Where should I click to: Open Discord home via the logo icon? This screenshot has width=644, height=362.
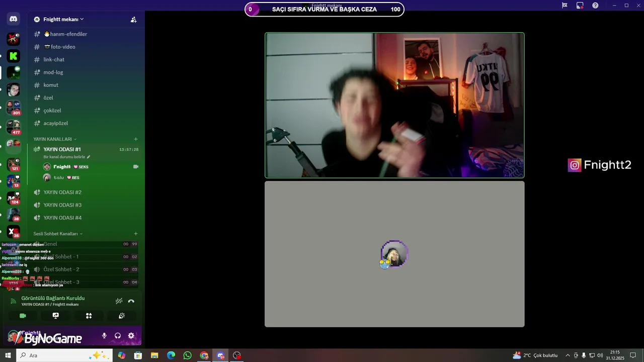click(x=14, y=19)
